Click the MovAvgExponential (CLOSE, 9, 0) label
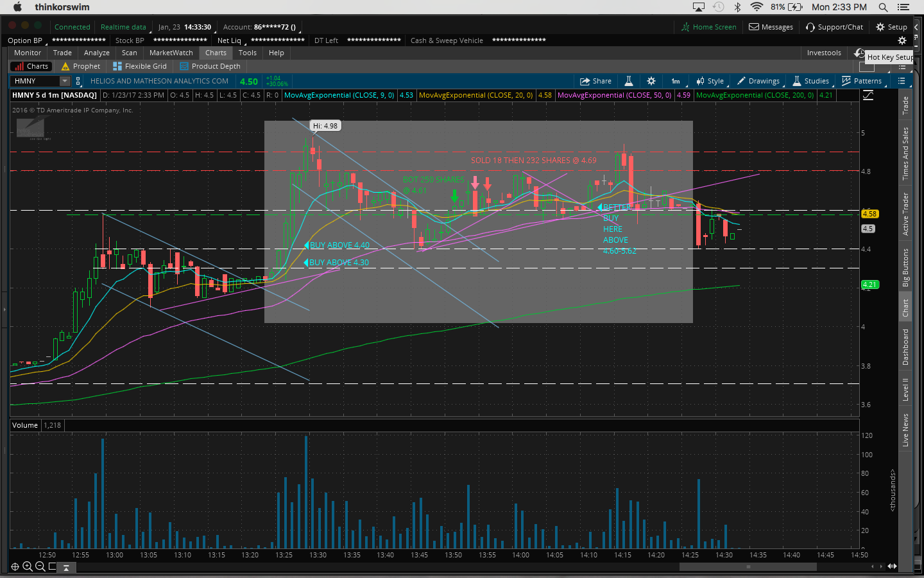 [x=339, y=95]
